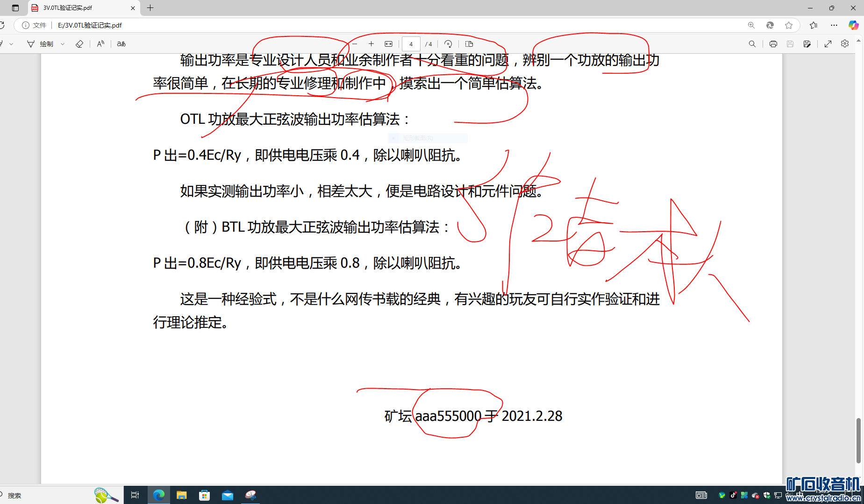Zoom in on the PDF
Screen dimensions: 864x504
click(371, 44)
